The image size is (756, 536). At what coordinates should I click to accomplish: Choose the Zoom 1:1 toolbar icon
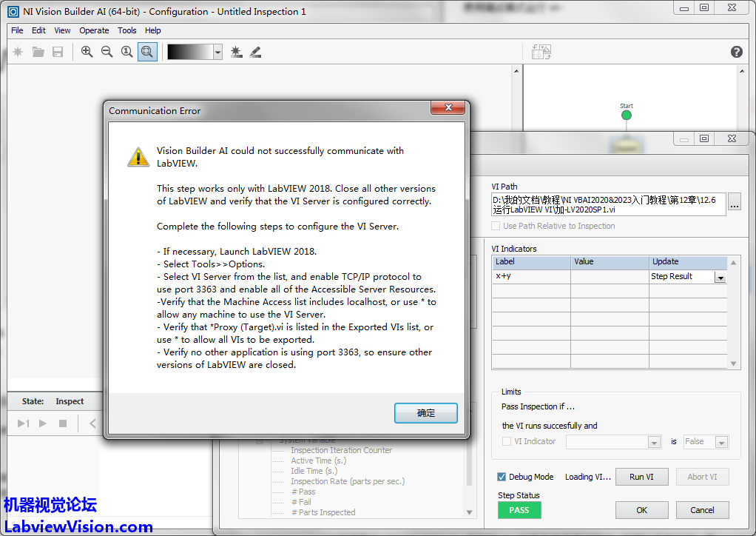coord(126,52)
